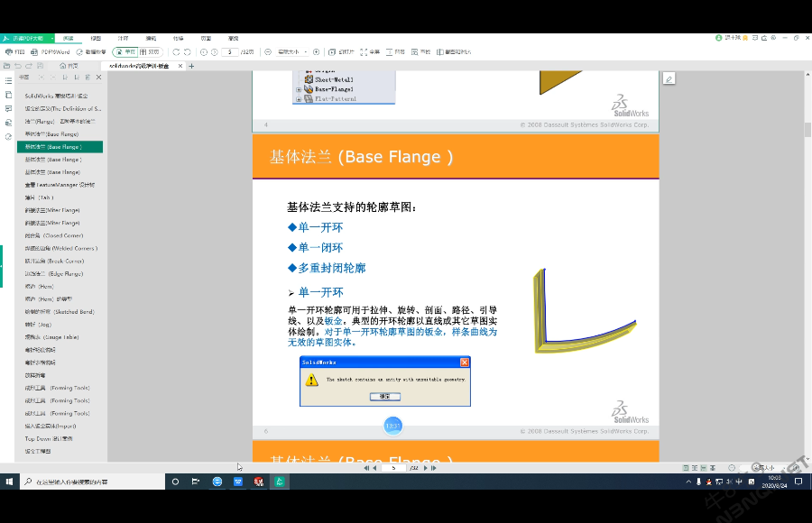This screenshot has width=812, height=523.
Task: Open the Welded Corners bookmark
Action: click(x=61, y=249)
